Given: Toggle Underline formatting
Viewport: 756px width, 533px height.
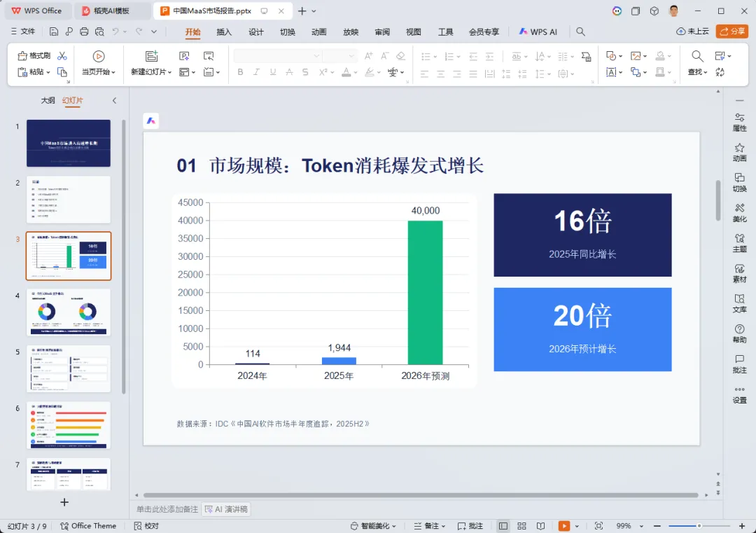Looking at the screenshot, I should pos(273,72).
